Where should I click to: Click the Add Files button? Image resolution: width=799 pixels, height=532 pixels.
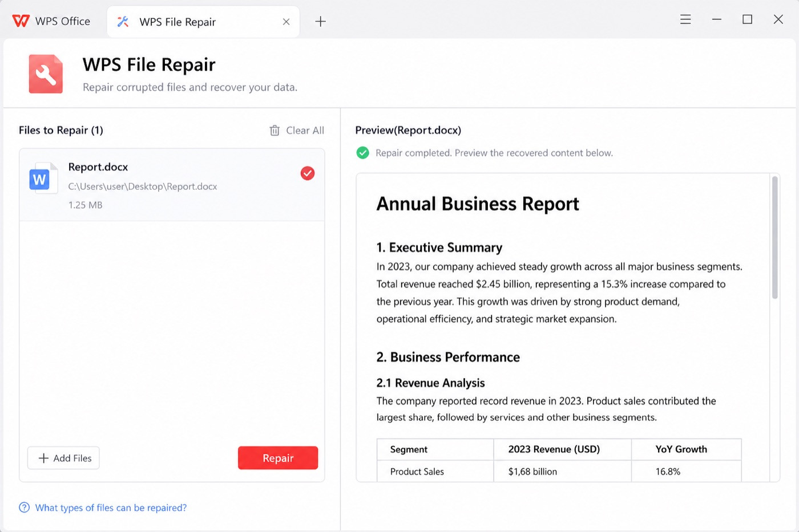63,458
